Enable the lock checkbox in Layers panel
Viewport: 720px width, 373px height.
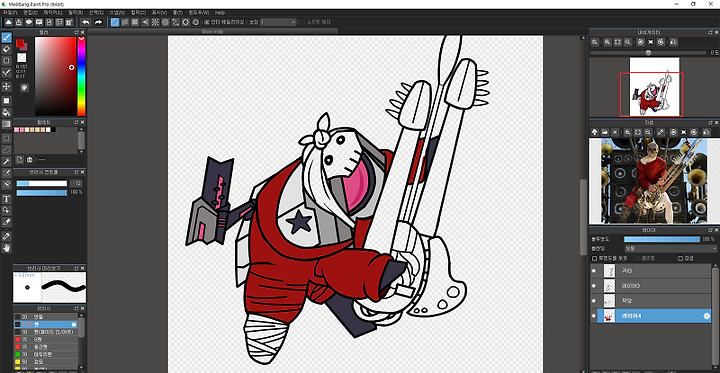pyautogui.click(x=681, y=259)
